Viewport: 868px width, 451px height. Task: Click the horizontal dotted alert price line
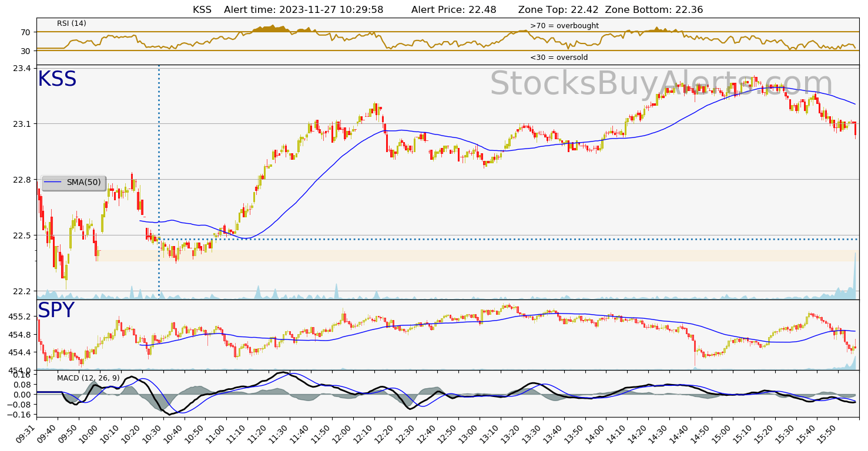pos(508,239)
